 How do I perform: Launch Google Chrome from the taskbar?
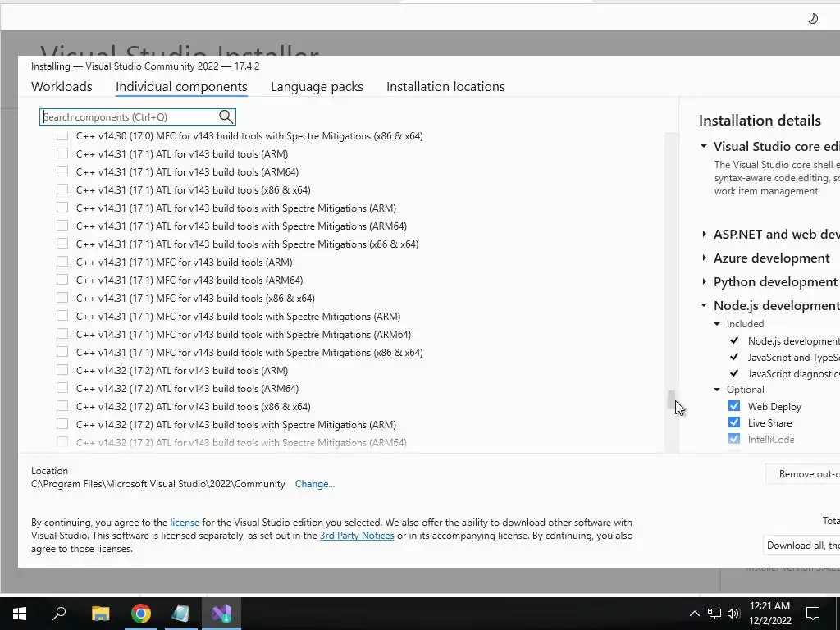(x=141, y=613)
